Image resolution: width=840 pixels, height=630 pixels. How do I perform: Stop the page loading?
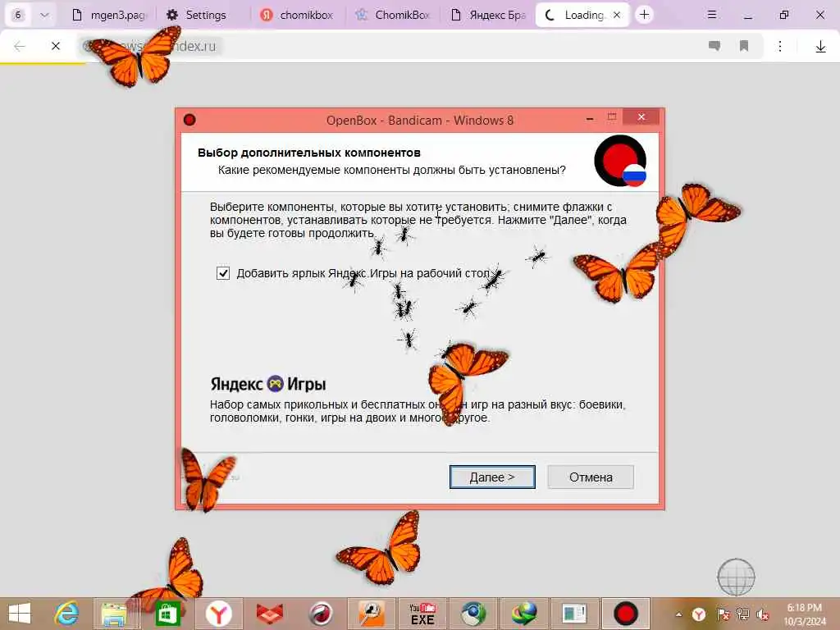[56, 46]
